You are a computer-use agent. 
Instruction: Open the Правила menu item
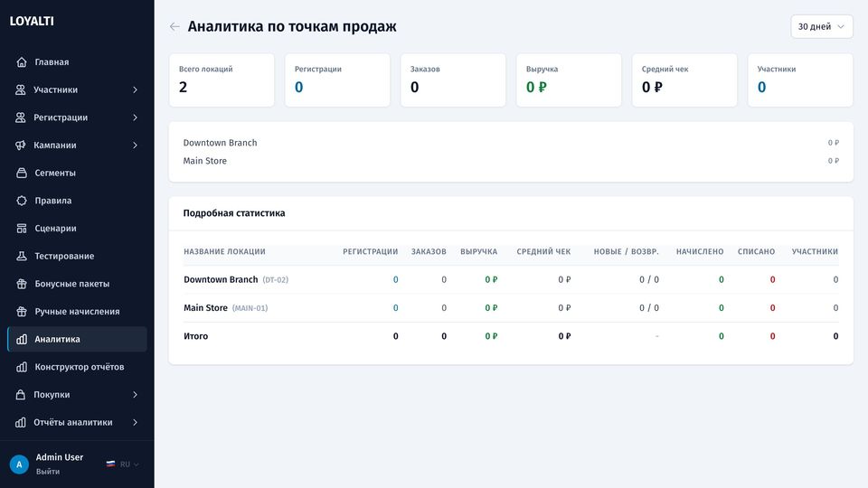pyautogui.click(x=77, y=201)
